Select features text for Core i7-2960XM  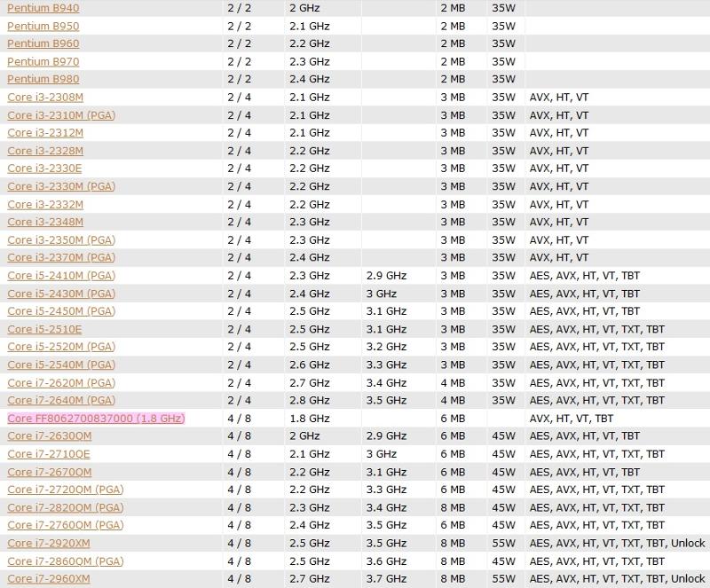click(617, 578)
